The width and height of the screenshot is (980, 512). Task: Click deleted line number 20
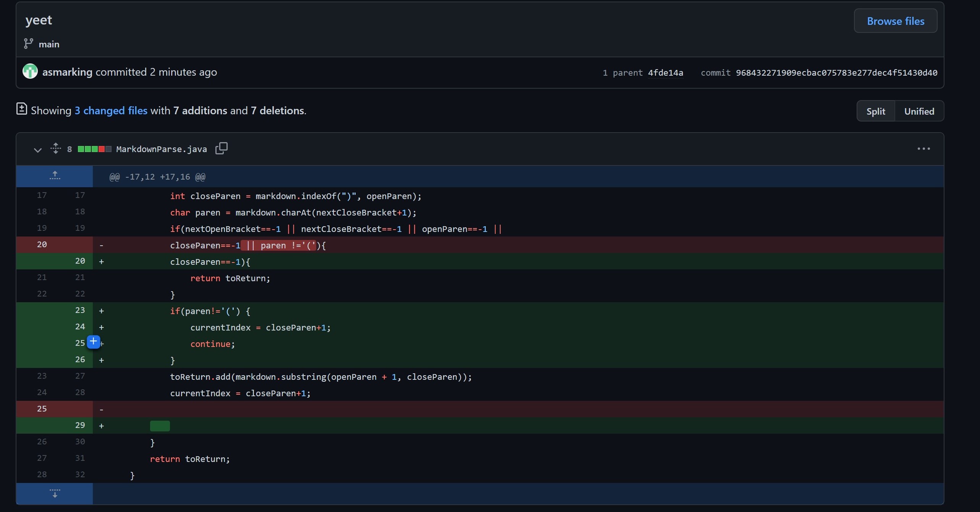tap(42, 244)
